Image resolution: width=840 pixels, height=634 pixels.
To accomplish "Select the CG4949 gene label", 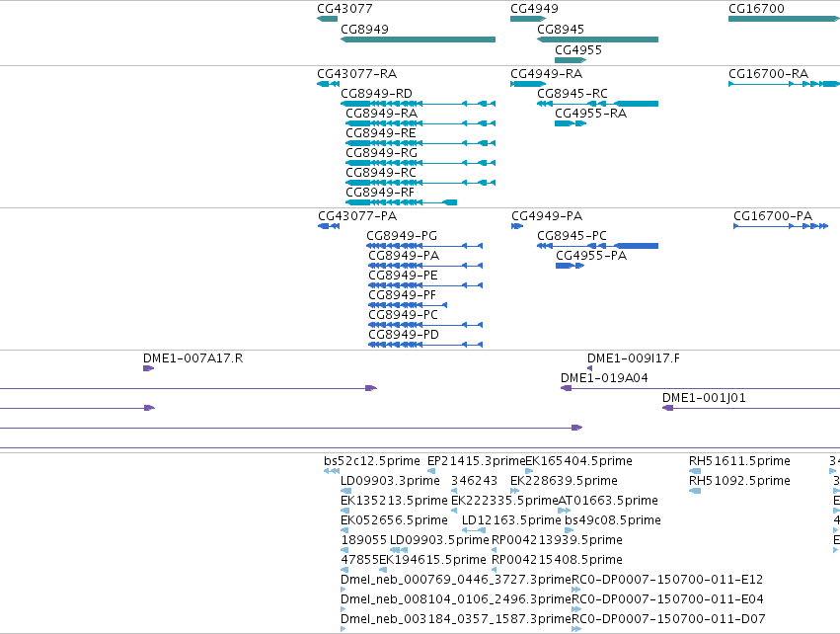I will [x=534, y=9].
